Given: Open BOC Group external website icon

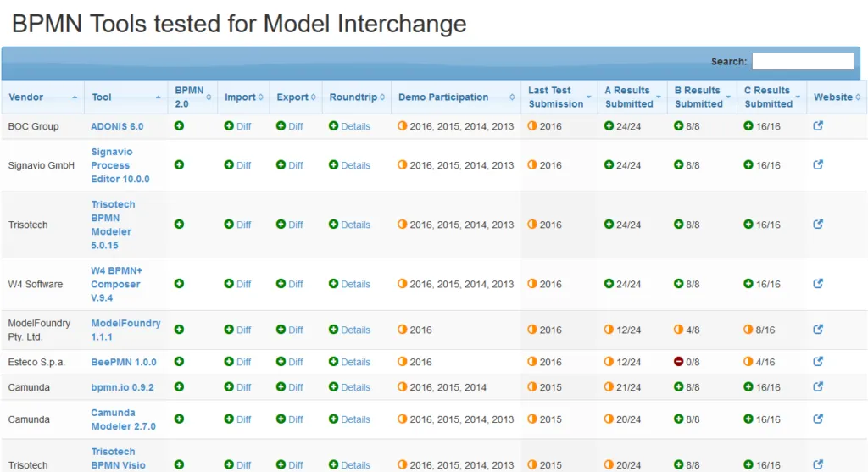Looking at the screenshot, I should [818, 126].
